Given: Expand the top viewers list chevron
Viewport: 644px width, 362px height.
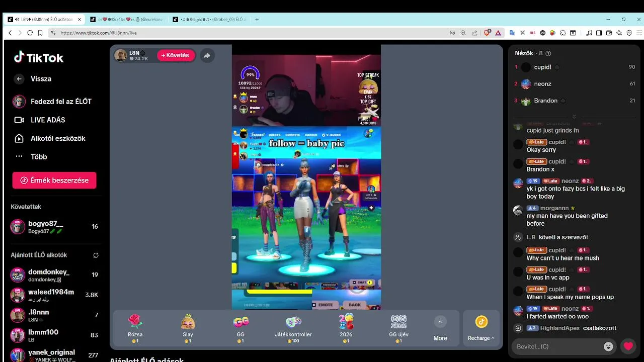Looking at the screenshot, I should coord(574,117).
